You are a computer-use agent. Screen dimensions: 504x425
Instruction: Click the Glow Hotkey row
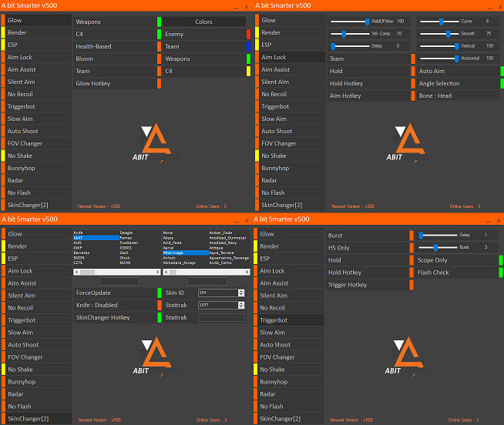(x=116, y=83)
